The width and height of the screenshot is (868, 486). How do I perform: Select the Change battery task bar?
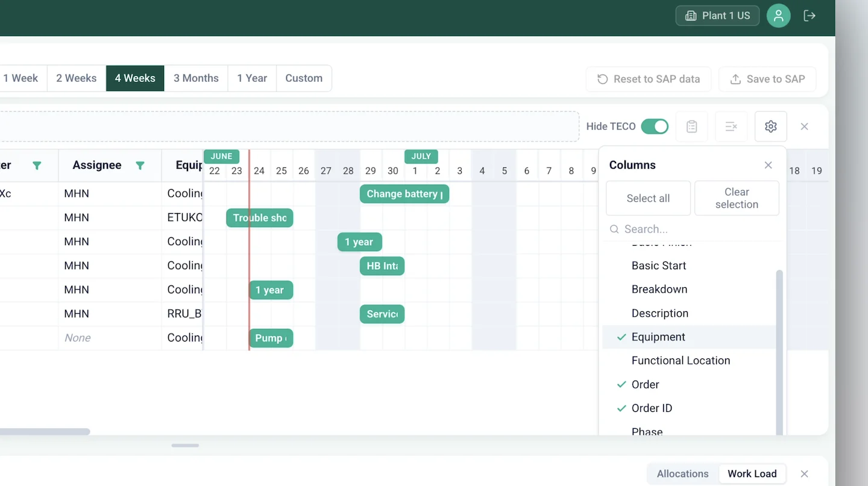pos(404,194)
